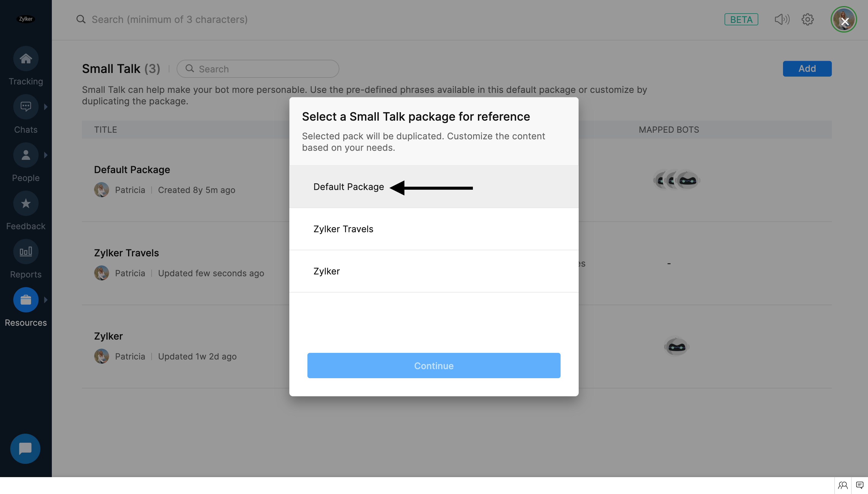Click the global search bar at top
Screen dimensions: 868x494
(169, 19)
